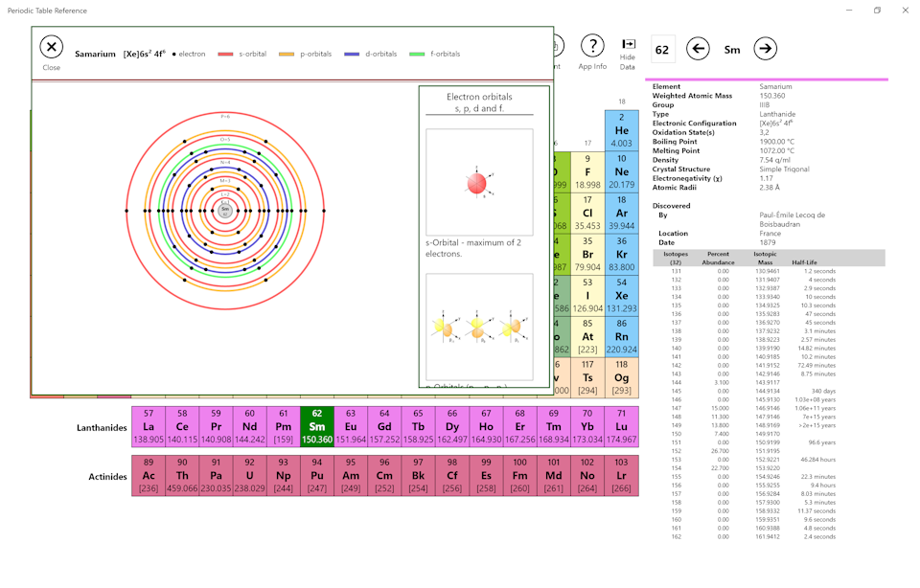Screen dimensions: 920x588
Task: Click the Isotopes table header
Action: coord(677,258)
